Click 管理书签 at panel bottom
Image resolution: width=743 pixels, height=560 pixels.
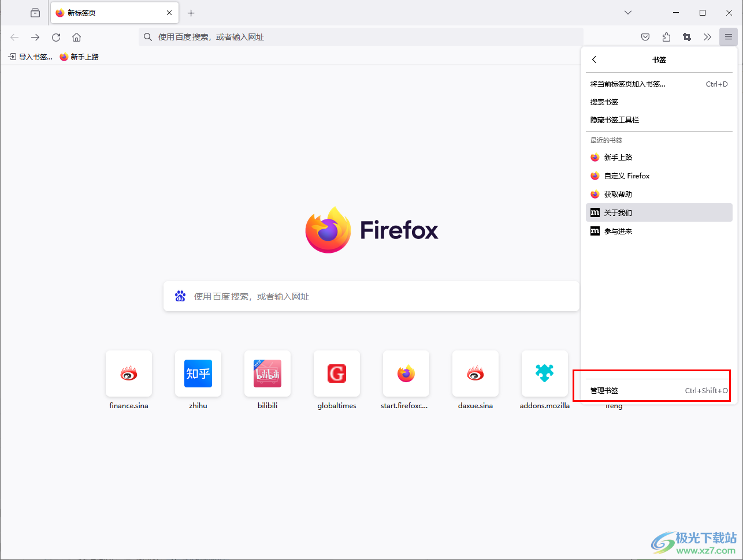(x=659, y=390)
